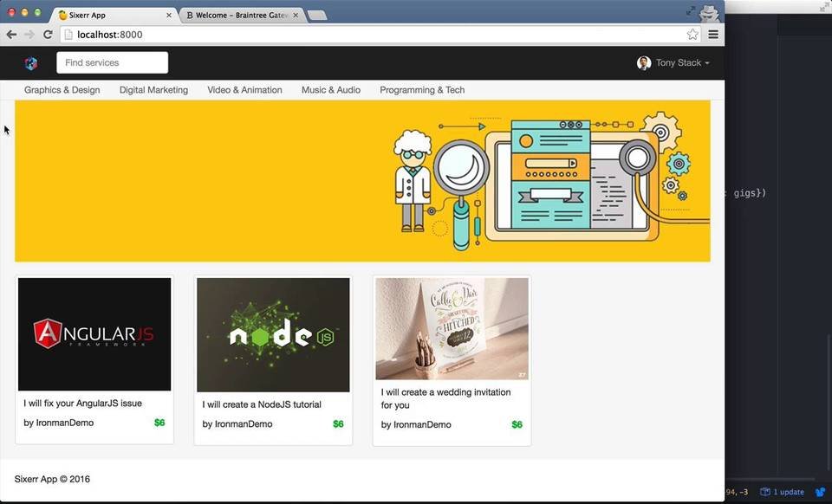Click the browser back arrow
Screen dimensions: 832x504
[x=11, y=35]
